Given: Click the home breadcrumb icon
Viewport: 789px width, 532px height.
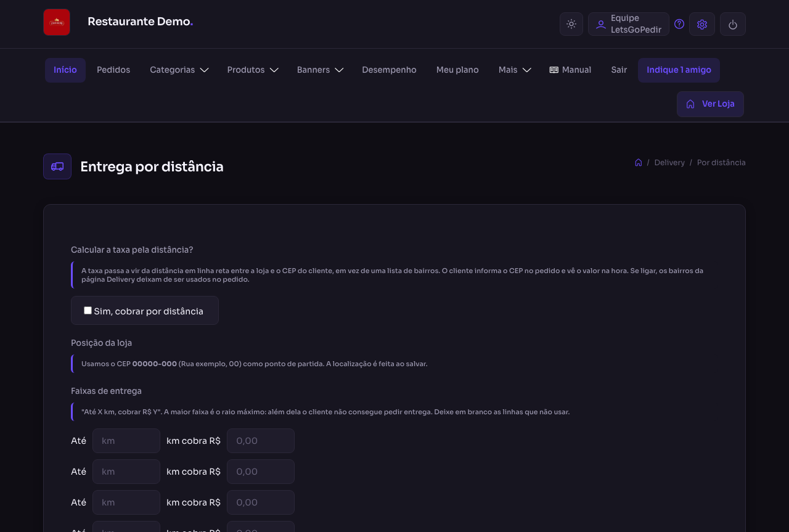Looking at the screenshot, I should coord(639,163).
